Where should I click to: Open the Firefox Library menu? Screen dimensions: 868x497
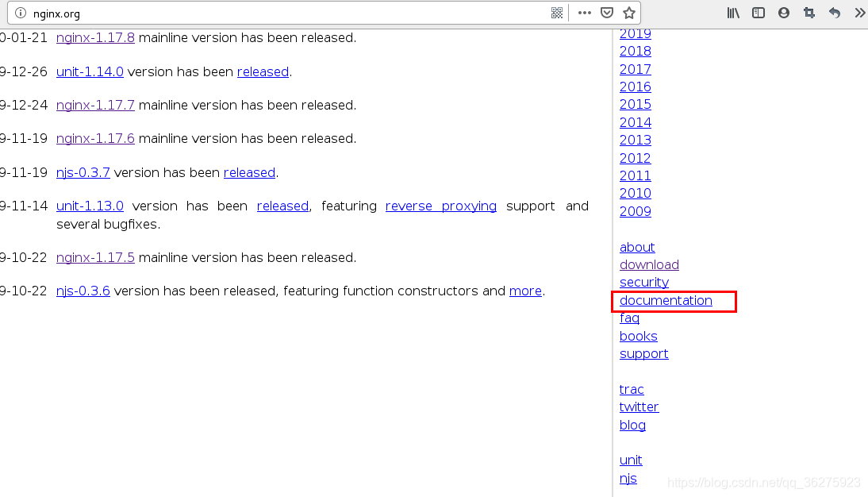pos(733,13)
